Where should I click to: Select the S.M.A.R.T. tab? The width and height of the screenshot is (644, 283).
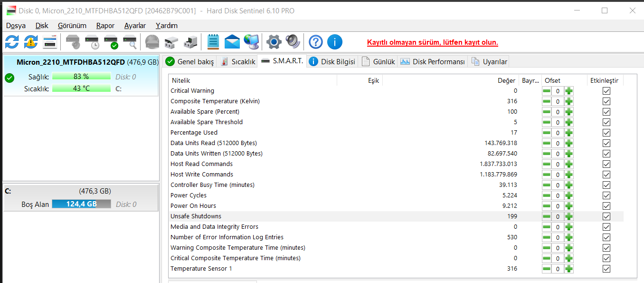(282, 61)
